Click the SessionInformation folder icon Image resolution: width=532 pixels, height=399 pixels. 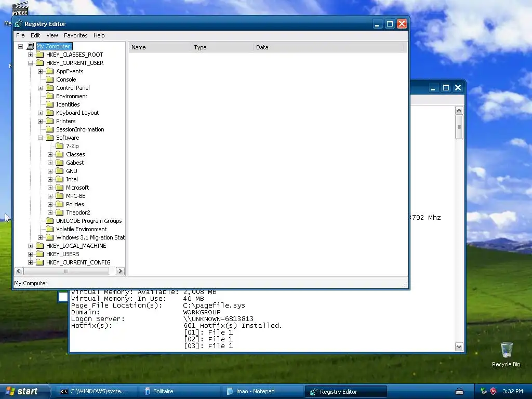coord(50,129)
